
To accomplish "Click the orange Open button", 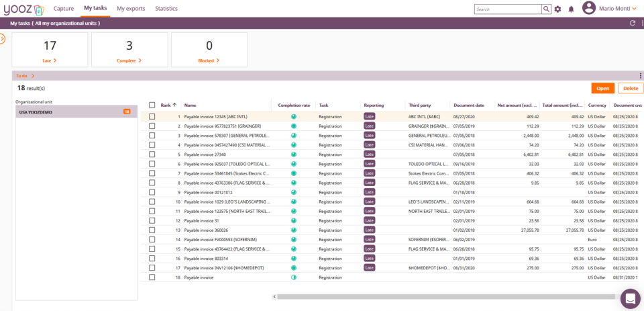I will click(603, 88).
